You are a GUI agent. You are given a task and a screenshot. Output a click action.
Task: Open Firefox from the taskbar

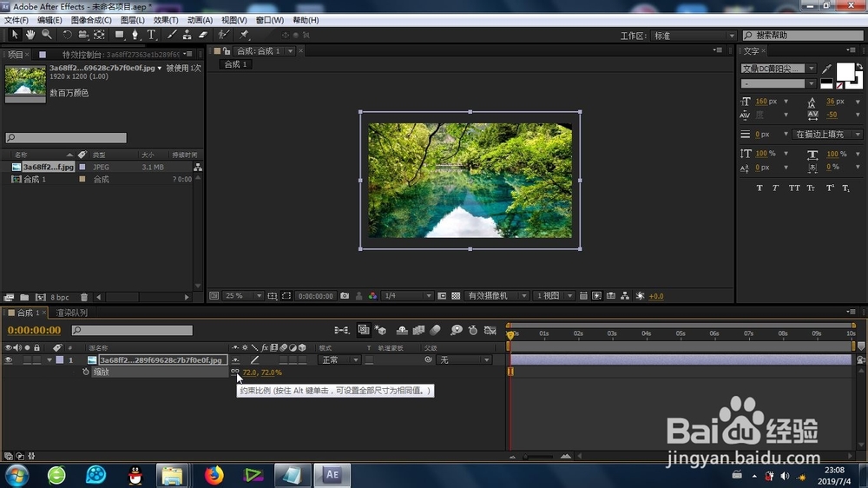coord(214,475)
